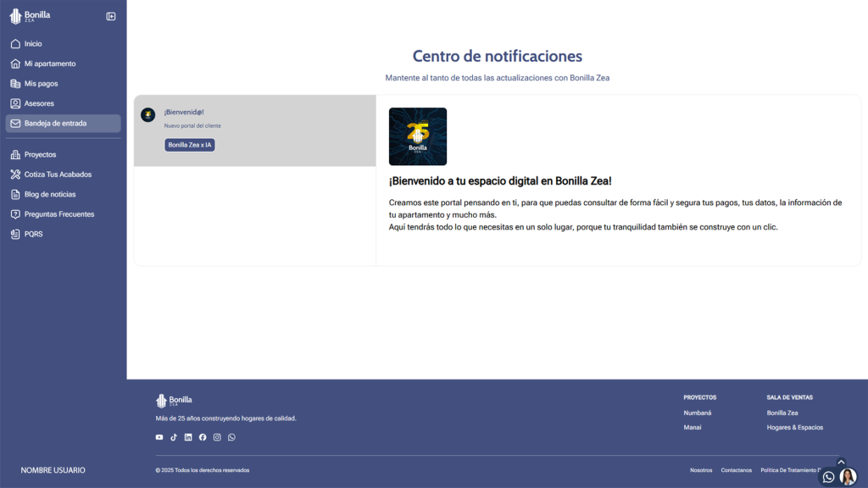
Task: Open the YouTube icon in footer
Action: point(159,437)
